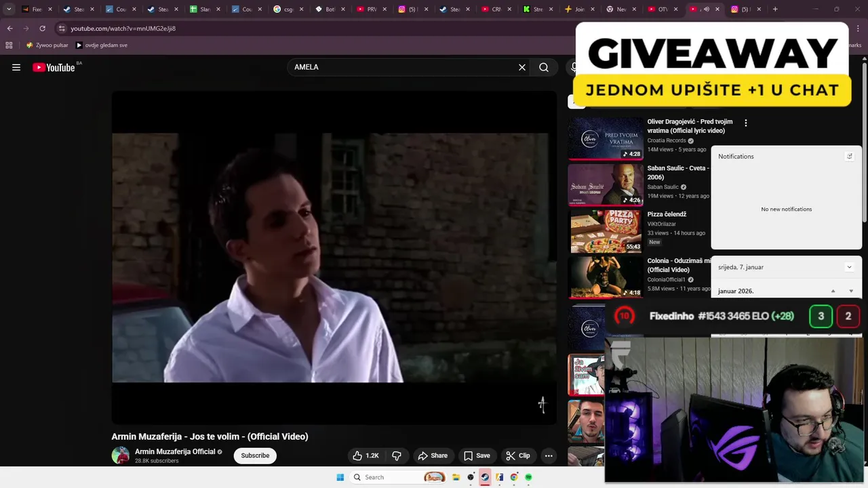The height and width of the screenshot is (488, 868).
Task: Open Chrome from the taskbar
Action: tap(514, 477)
